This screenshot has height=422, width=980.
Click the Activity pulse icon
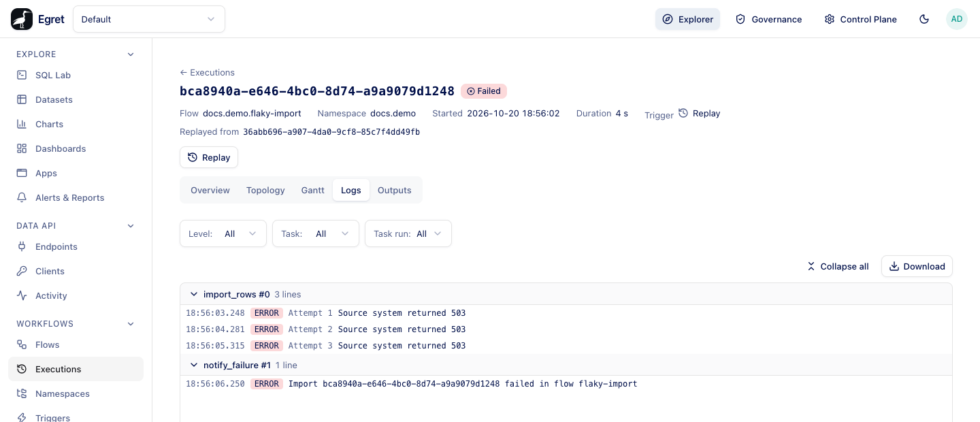point(22,295)
